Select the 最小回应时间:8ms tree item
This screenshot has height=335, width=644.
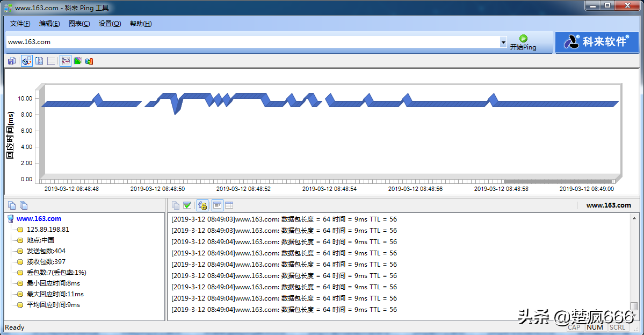coord(53,283)
